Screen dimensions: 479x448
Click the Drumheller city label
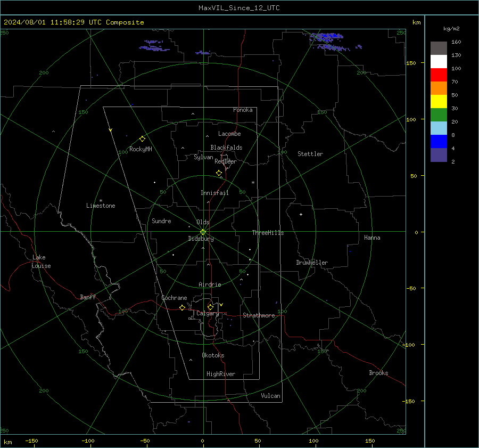pyautogui.click(x=312, y=263)
